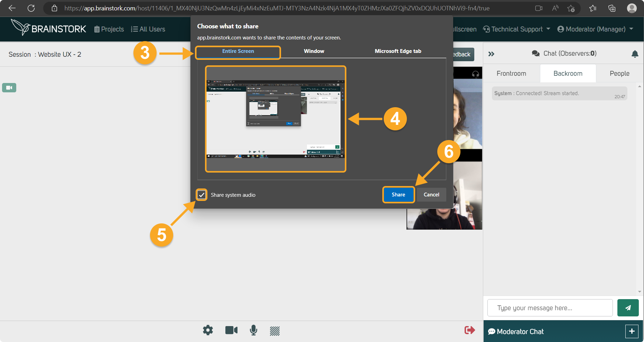Screen dimensions: 644x342
Task: Select the Window tab
Action: point(314,51)
